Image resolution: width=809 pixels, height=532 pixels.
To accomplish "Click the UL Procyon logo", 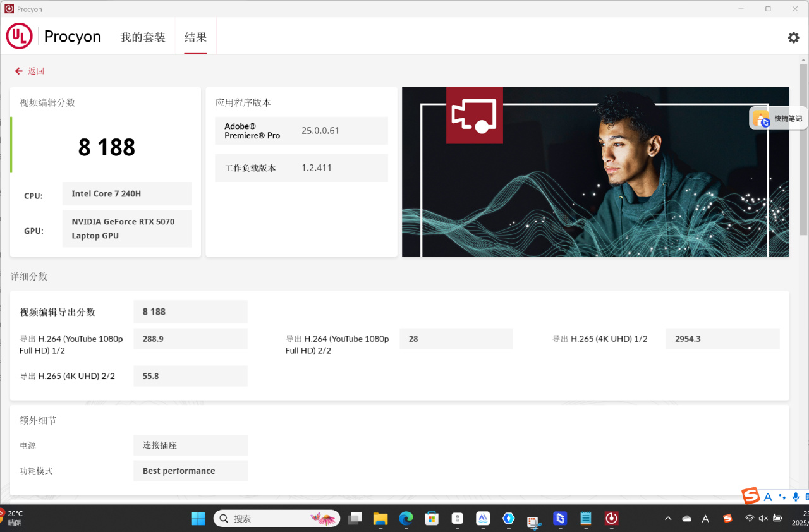I will point(54,37).
